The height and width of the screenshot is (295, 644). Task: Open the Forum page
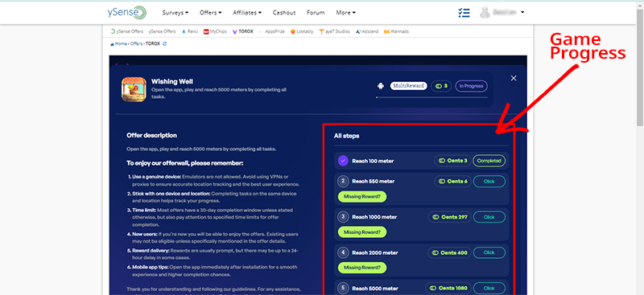tap(316, 13)
